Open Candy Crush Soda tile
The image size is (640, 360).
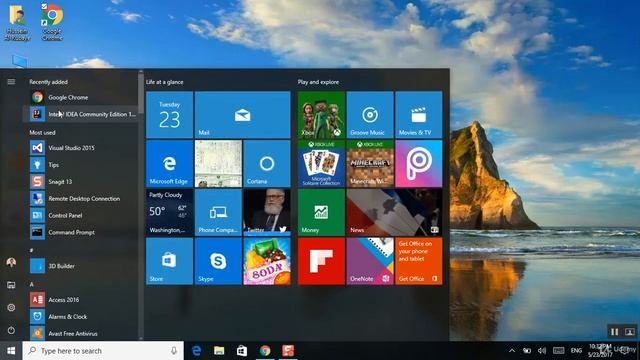coord(267,261)
